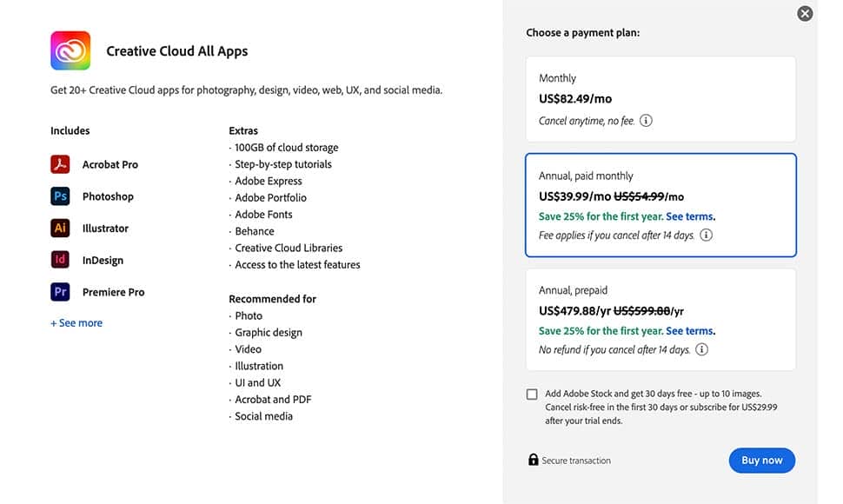
Task: Click info icon beside No refund if you cancel
Action: click(701, 349)
